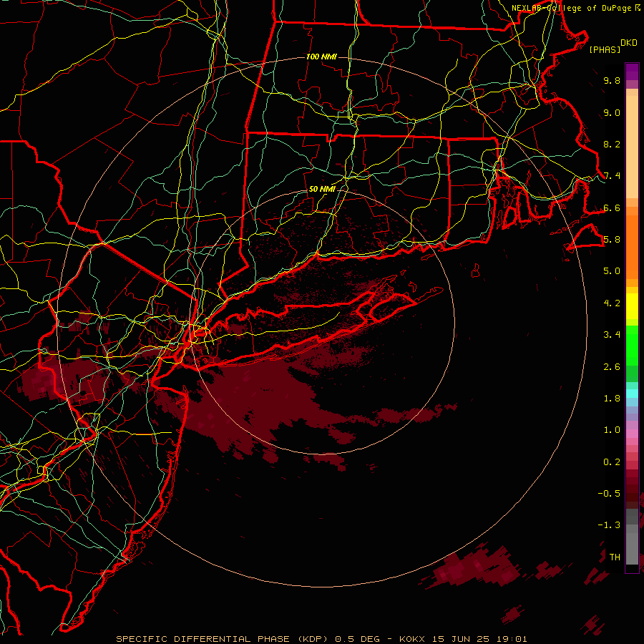This screenshot has height=644, width=644.
Task: Pick the purple segment of the color bar
Action: point(632,72)
